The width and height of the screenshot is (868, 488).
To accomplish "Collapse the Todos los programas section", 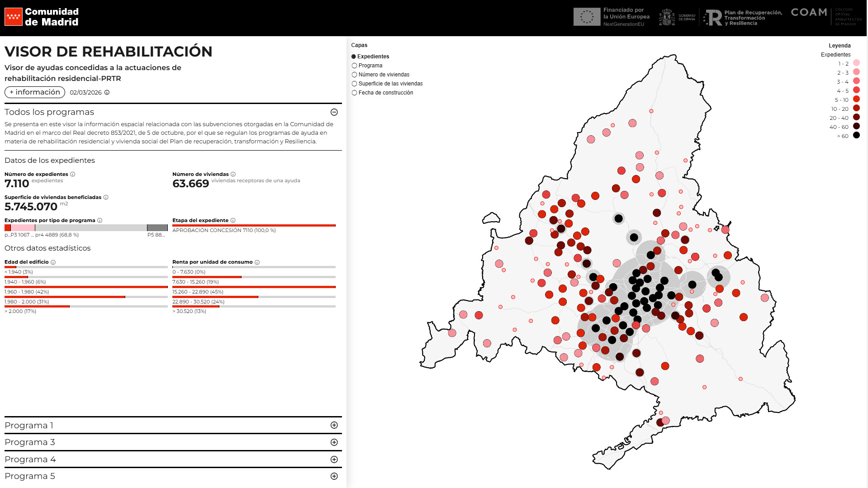I will pos(334,112).
